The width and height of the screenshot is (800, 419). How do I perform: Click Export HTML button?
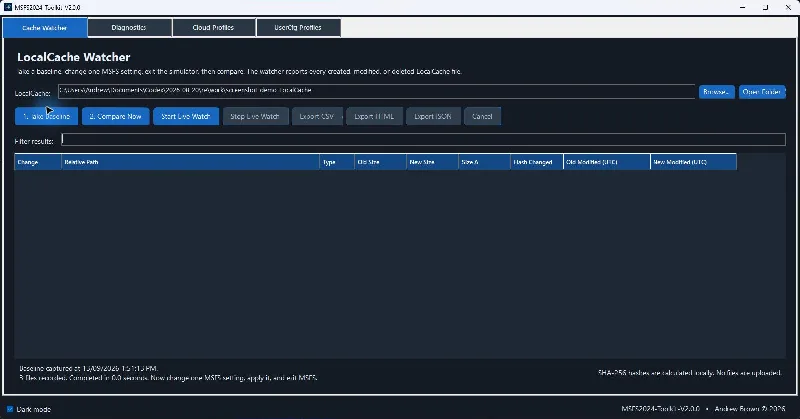[x=374, y=116]
